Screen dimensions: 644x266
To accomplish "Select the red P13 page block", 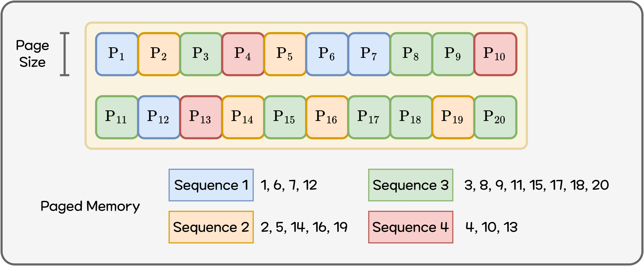I will coord(201,117).
